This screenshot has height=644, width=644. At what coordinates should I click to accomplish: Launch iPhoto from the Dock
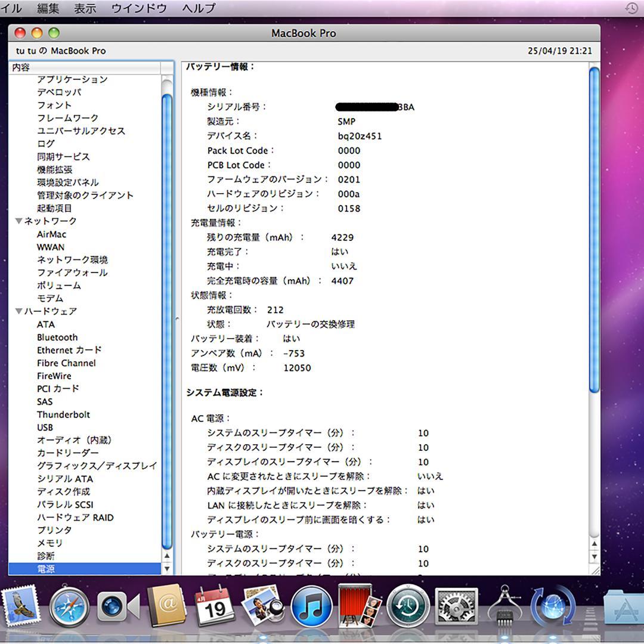coord(262,607)
